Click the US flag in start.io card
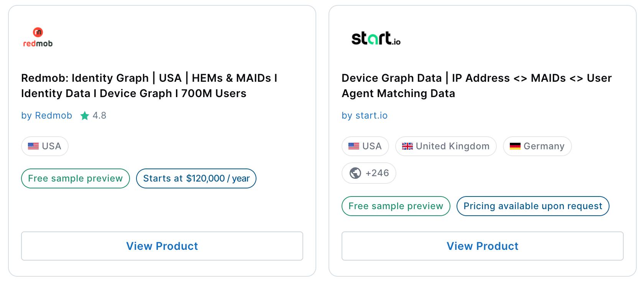The width and height of the screenshot is (644, 284). pos(354,146)
